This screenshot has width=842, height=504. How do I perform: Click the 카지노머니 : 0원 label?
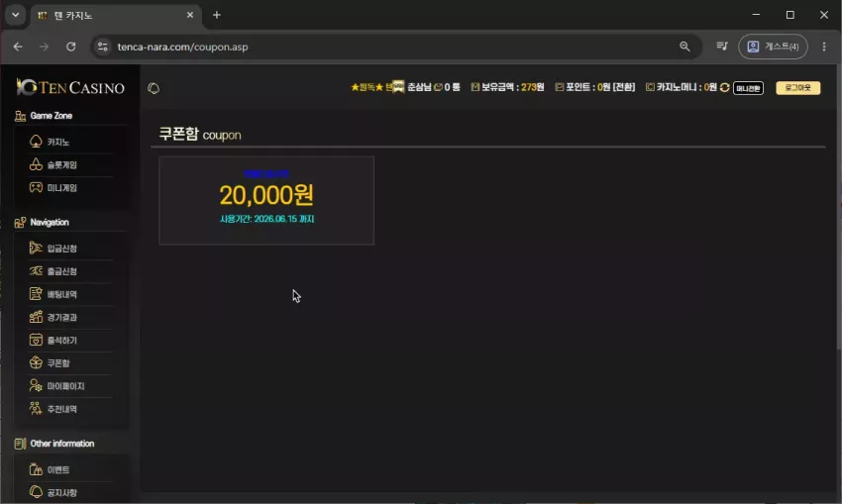pos(681,87)
